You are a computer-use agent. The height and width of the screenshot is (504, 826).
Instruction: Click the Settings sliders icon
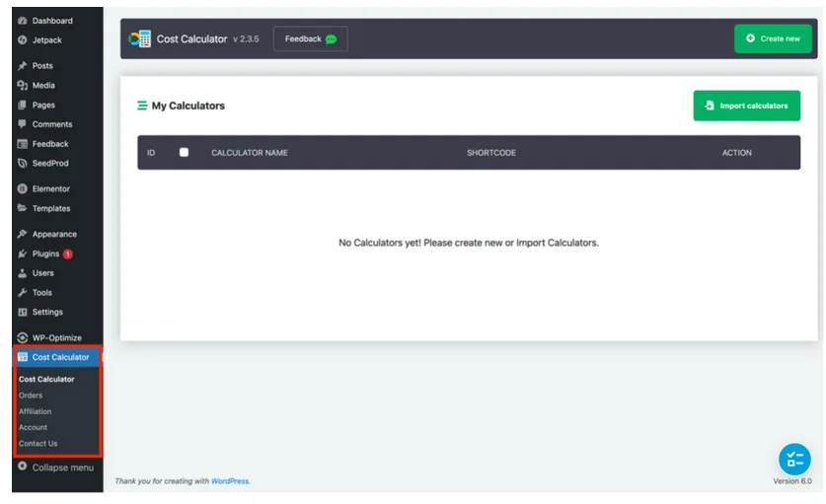pyautogui.click(x=22, y=312)
